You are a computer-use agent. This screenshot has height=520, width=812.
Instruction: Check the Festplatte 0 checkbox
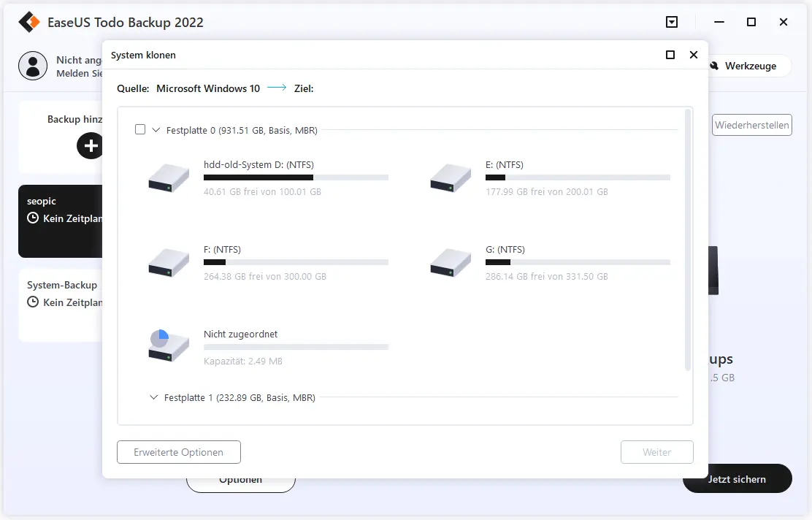[139, 129]
